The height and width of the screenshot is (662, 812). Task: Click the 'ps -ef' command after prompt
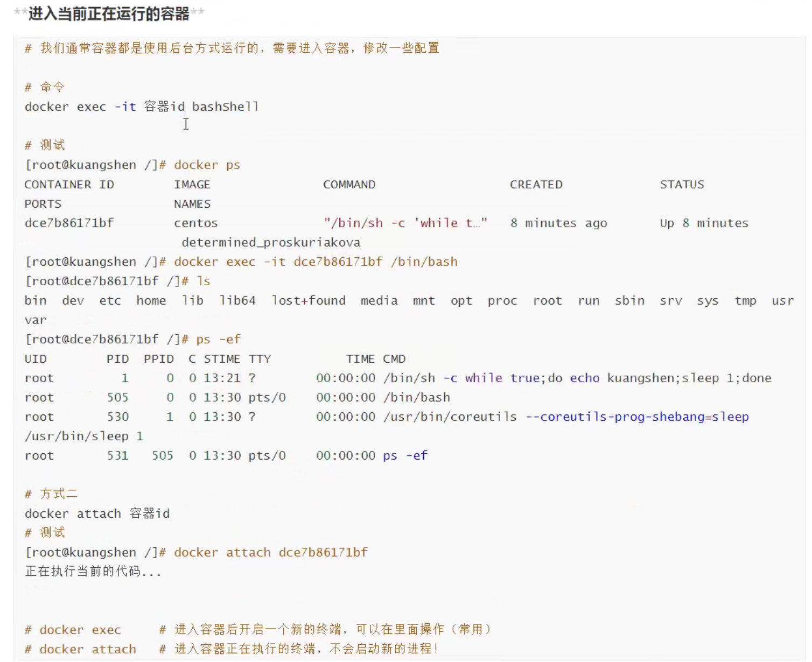218,339
